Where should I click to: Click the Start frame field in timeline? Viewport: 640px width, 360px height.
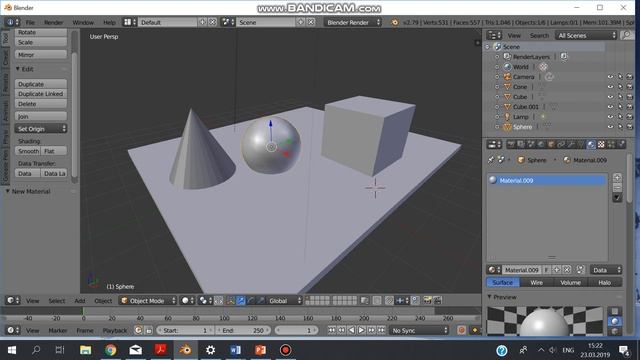click(x=185, y=330)
